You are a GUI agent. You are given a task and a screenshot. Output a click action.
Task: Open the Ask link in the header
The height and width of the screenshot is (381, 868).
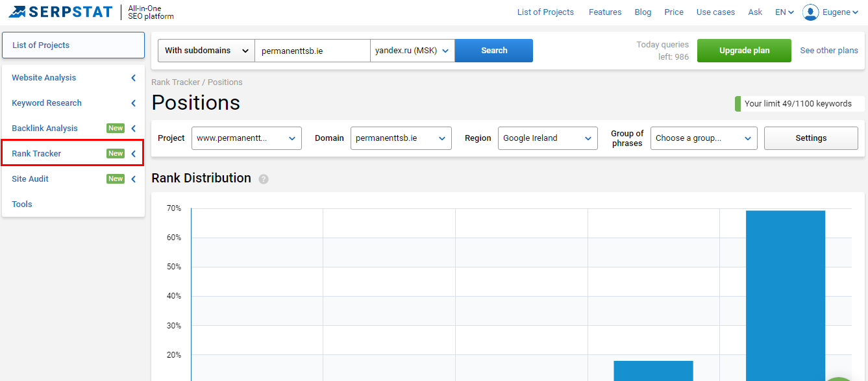(x=755, y=12)
